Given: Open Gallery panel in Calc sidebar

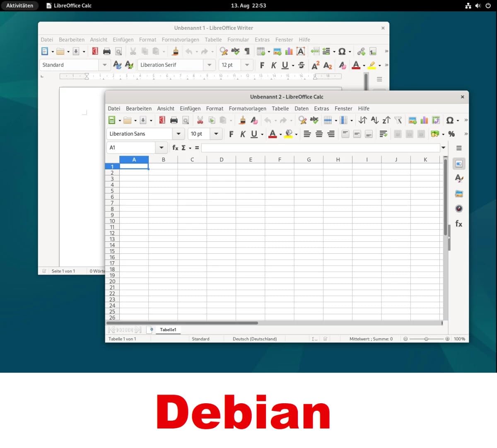Looking at the screenshot, I should (x=459, y=193).
